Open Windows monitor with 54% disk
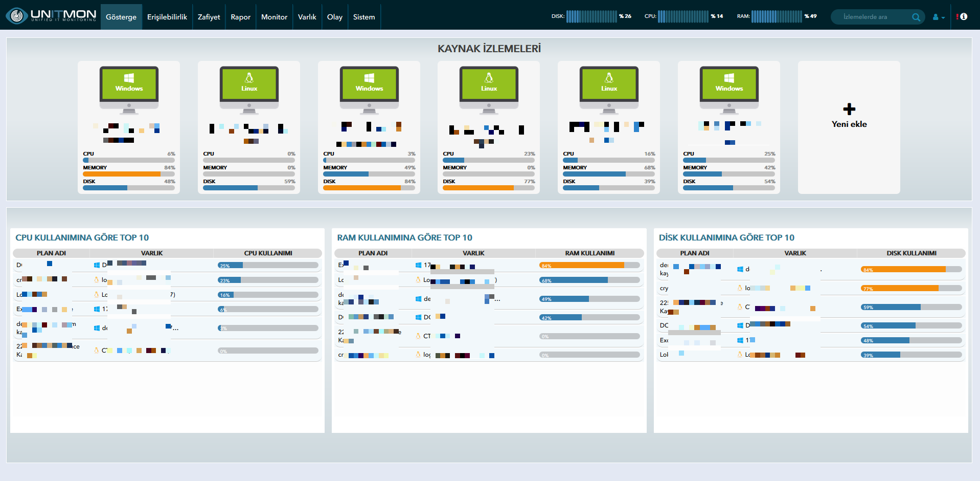The image size is (980, 481). point(729,127)
